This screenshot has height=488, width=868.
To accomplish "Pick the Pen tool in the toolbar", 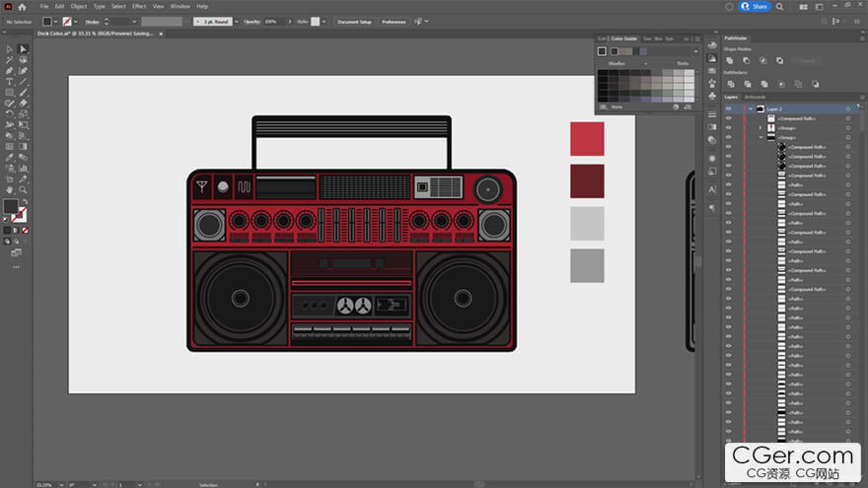I will (x=10, y=70).
